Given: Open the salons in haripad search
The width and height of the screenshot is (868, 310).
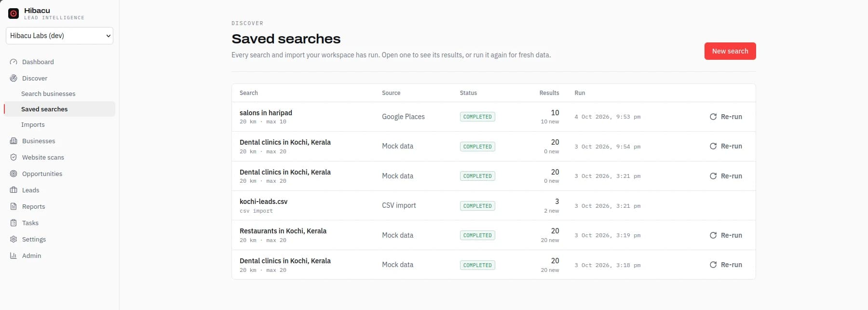Looking at the screenshot, I should 266,113.
